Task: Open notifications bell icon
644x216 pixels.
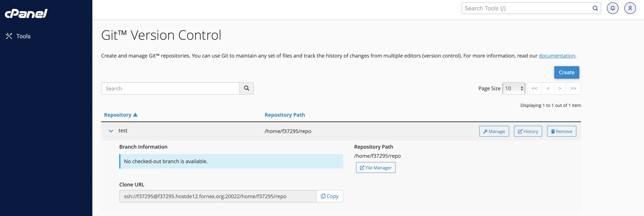Action: point(612,8)
